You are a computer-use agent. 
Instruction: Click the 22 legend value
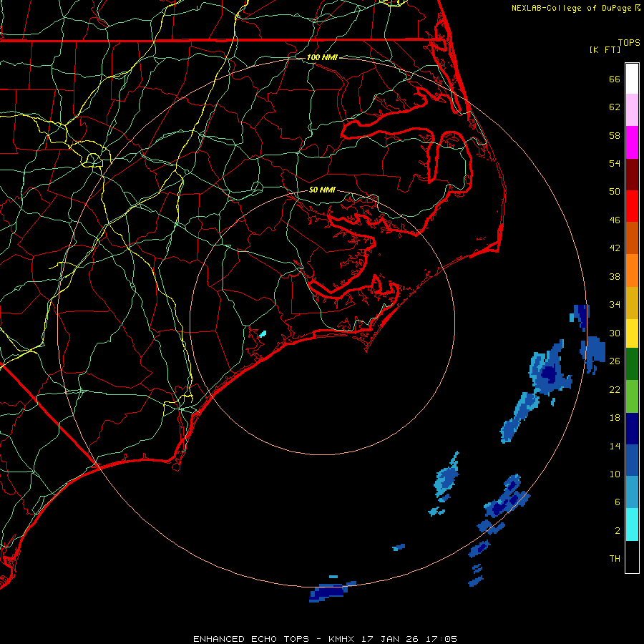pos(615,389)
